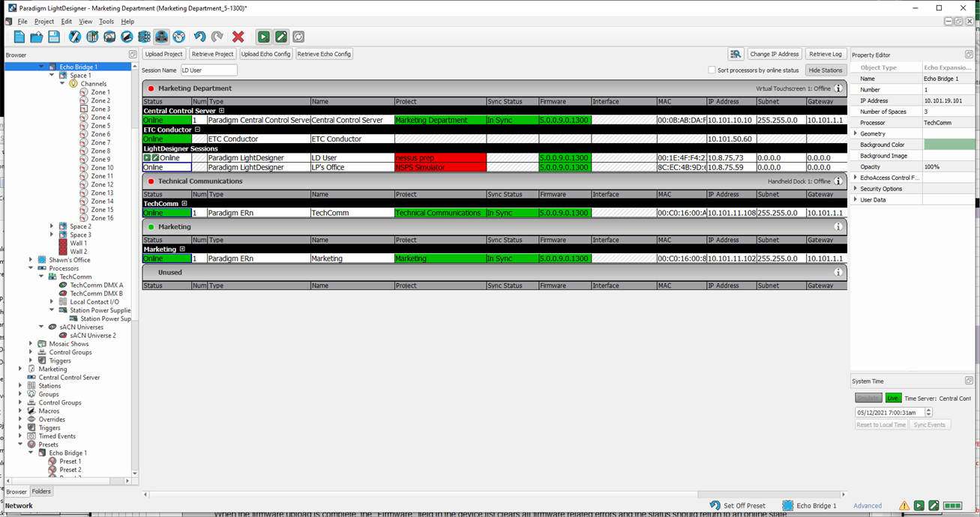Open the Edit menu
The height and width of the screenshot is (517, 980).
tap(67, 22)
